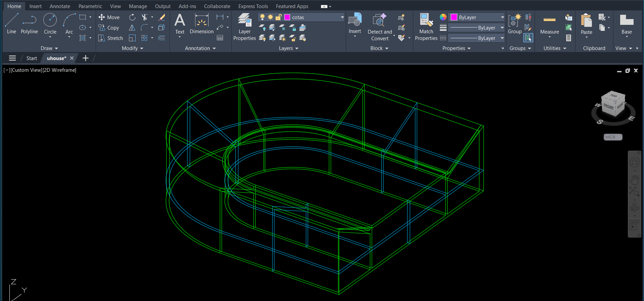644x301 pixels.
Task: Toggle the cotas layer on/off lightbulb
Action: [262, 17]
